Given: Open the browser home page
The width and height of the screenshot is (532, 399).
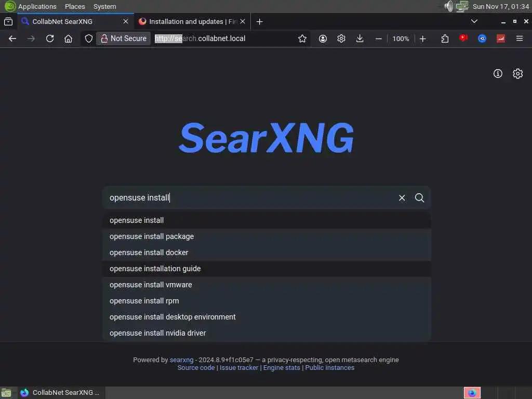Looking at the screenshot, I should [68, 38].
